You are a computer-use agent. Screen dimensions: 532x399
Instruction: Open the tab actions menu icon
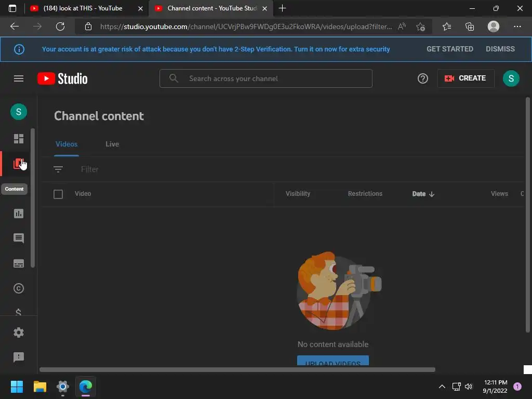(x=12, y=8)
